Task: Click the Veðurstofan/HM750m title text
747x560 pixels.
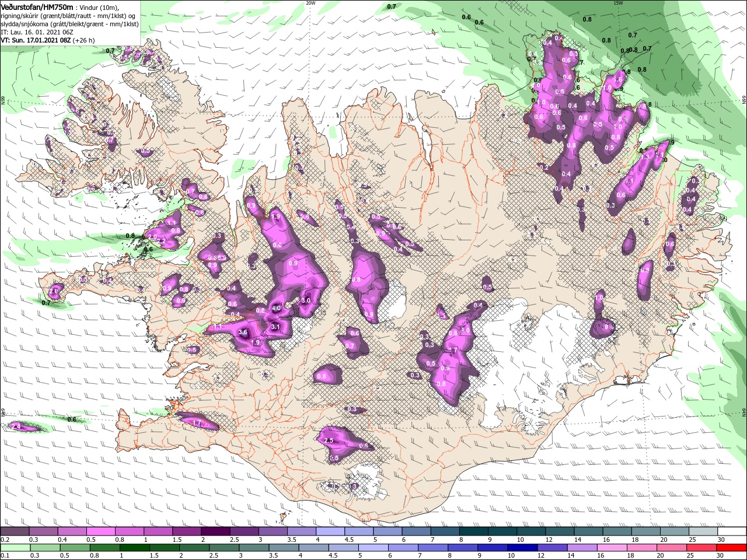Action: [37, 6]
